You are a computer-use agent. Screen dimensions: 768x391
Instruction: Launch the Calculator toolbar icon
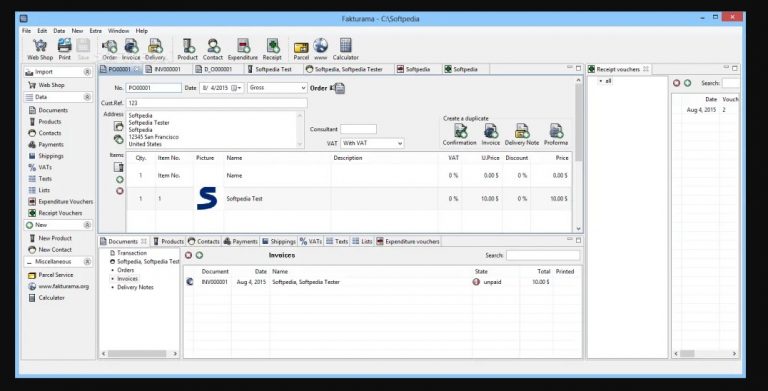[x=346, y=49]
